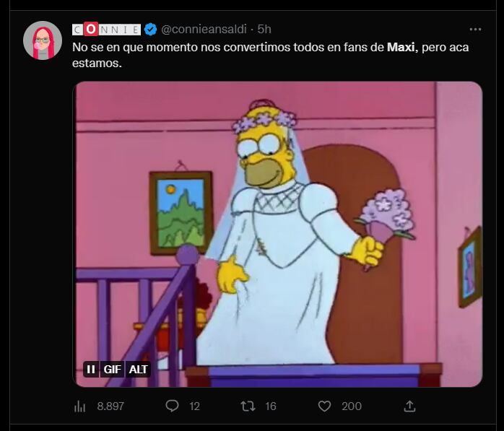Click the GIF label badge
Screen dimensions: 504x431
pos(113,369)
